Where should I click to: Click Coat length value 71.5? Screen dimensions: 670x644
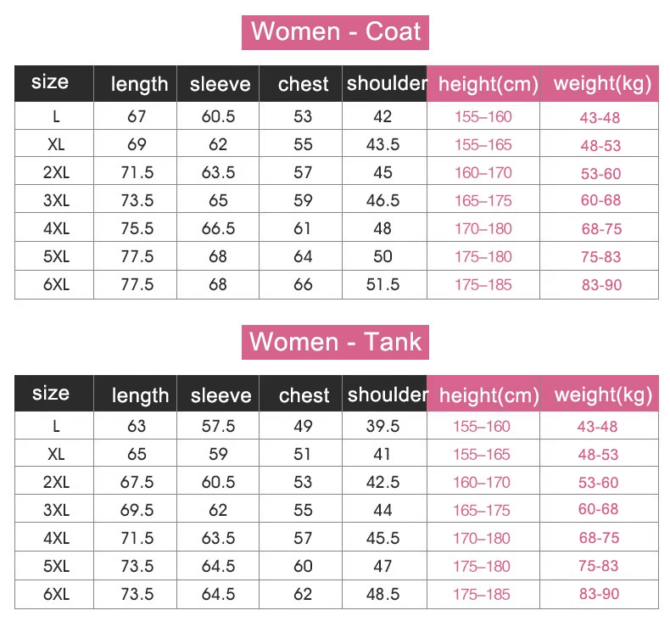[x=137, y=173]
